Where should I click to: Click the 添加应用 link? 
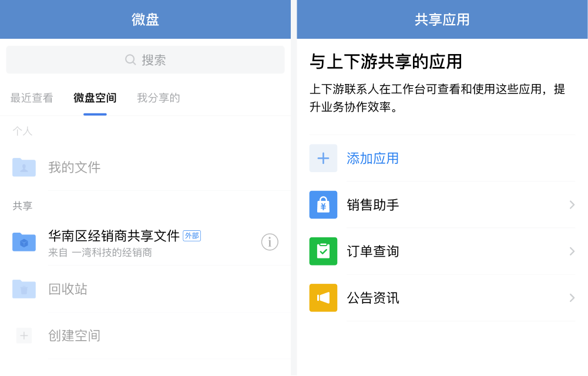(373, 158)
